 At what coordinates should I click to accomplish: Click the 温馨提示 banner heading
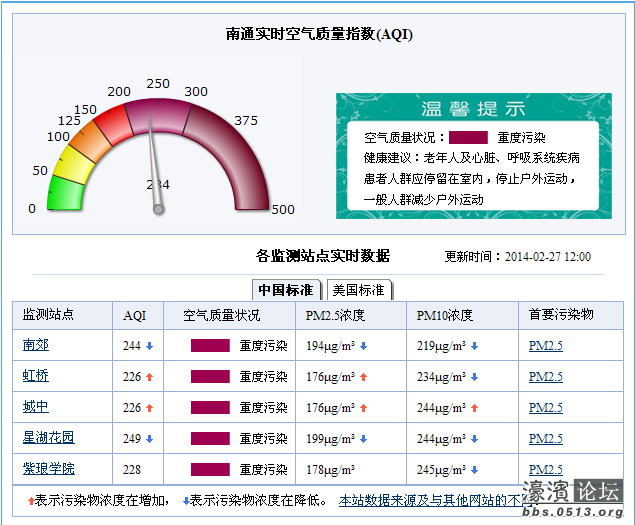[x=473, y=109]
